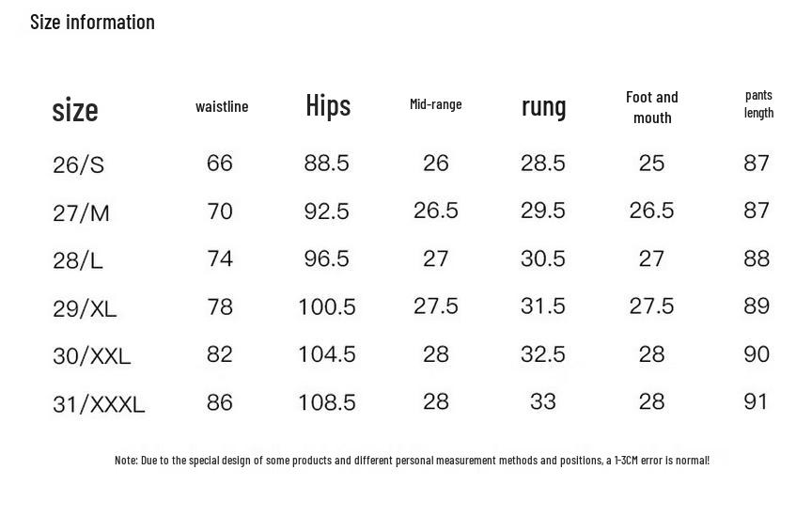Click the 28/L size row label
812x517 pixels.
77,260
